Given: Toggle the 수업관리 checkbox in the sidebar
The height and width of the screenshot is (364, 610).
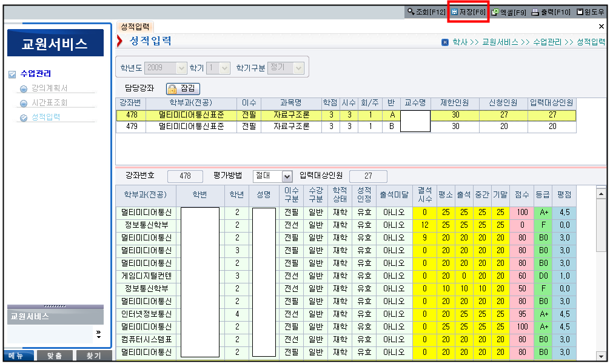Looking at the screenshot, I should click(x=13, y=74).
